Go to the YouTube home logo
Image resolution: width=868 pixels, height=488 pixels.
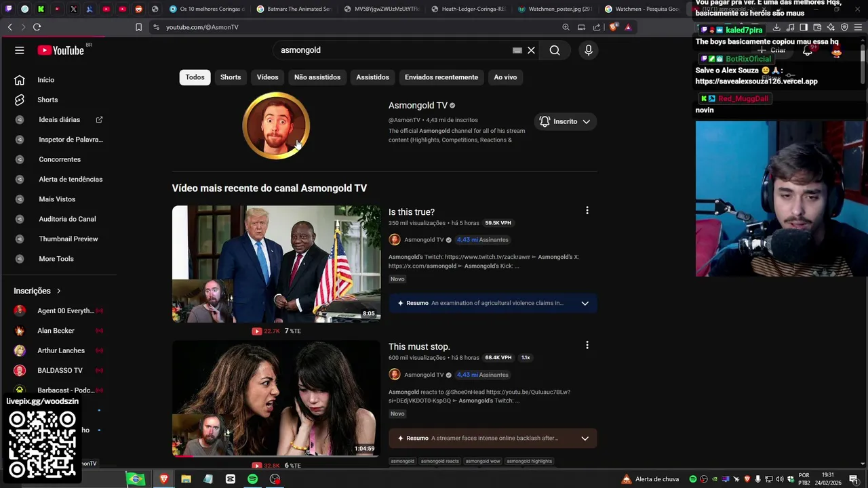[61, 50]
